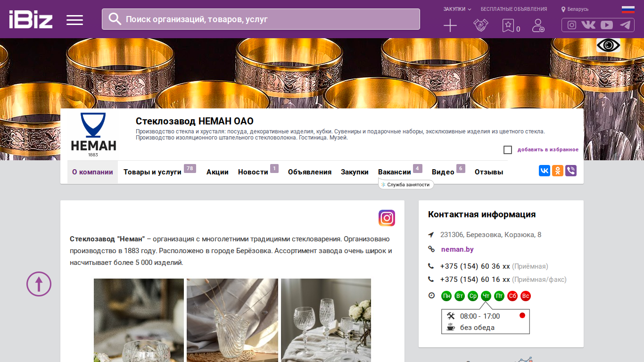This screenshot has height=362, width=644.
Task: Open the company Instagram icon in description
Action: [x=387, y=218]
